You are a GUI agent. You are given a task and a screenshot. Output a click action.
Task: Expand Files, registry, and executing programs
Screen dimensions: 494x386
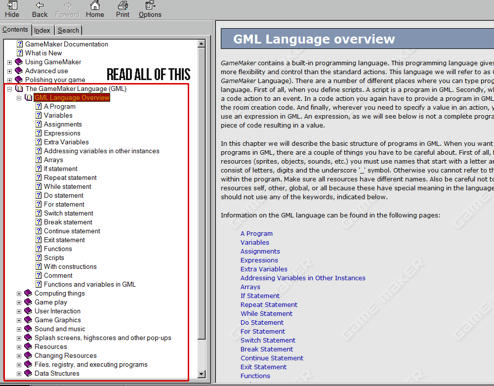tap(19, 365)
